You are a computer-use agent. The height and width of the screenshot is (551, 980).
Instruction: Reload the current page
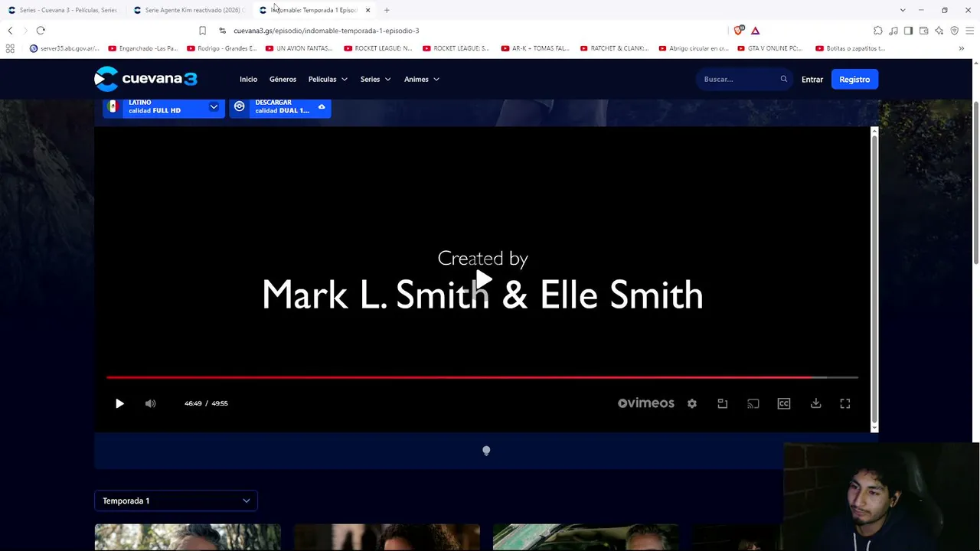41,31
